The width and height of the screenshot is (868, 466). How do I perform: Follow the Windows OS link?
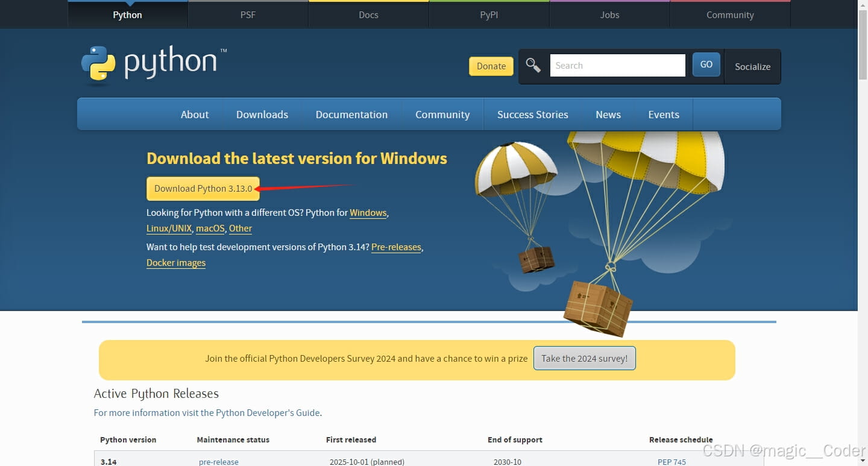click(368, 213)
